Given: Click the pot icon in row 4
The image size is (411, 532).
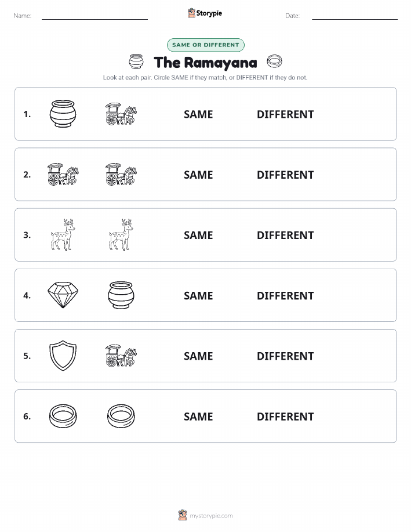Looking at the screenshot, I should pos(121,295).
